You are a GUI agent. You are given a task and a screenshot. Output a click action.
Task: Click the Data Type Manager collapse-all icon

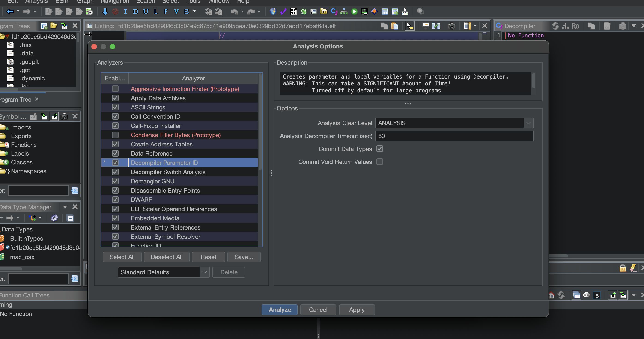[x=70, y=218]
